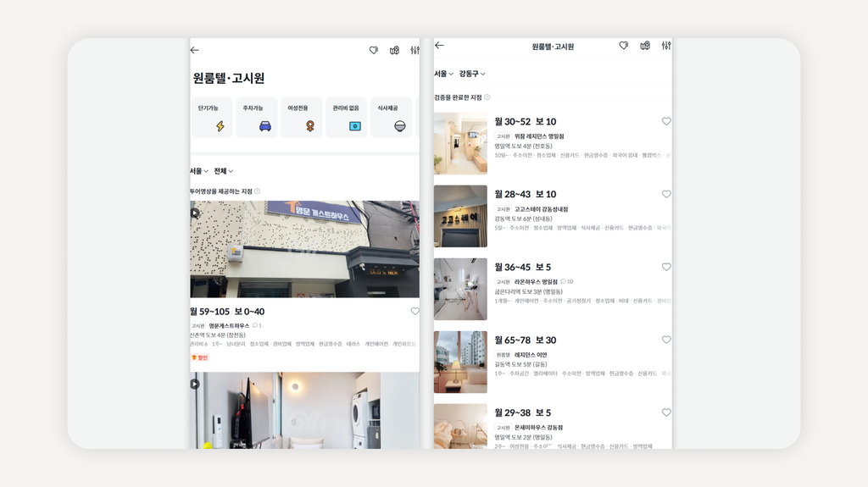Select 신촌역 도보 4분 (창천동) text

pos(218,335)
